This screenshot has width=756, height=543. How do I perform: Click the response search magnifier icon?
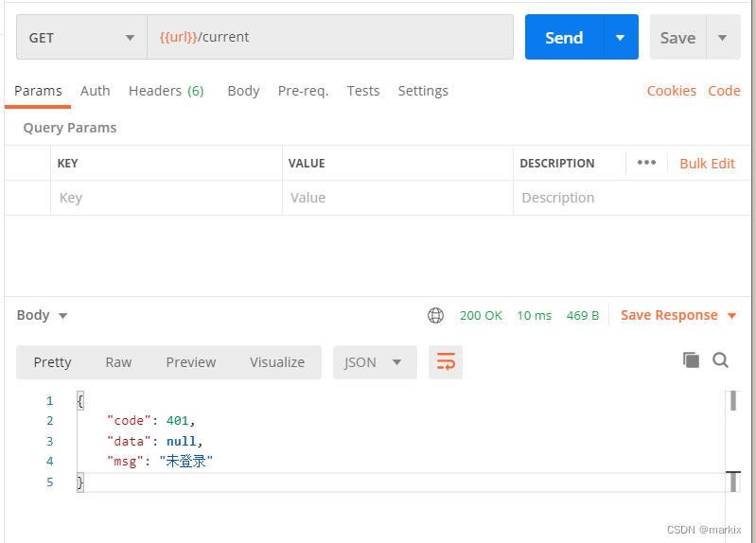coord(720,360)
